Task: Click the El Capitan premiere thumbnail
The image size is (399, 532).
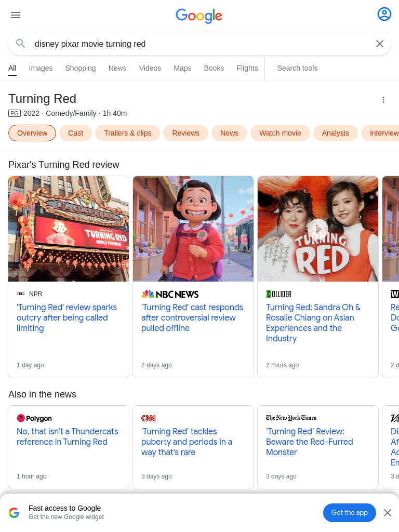Action: pos(69,229)
